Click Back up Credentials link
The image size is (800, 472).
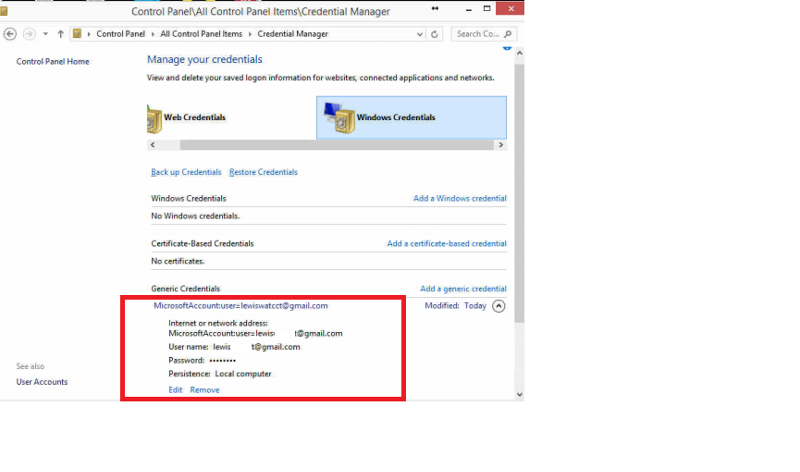(186, 172)
